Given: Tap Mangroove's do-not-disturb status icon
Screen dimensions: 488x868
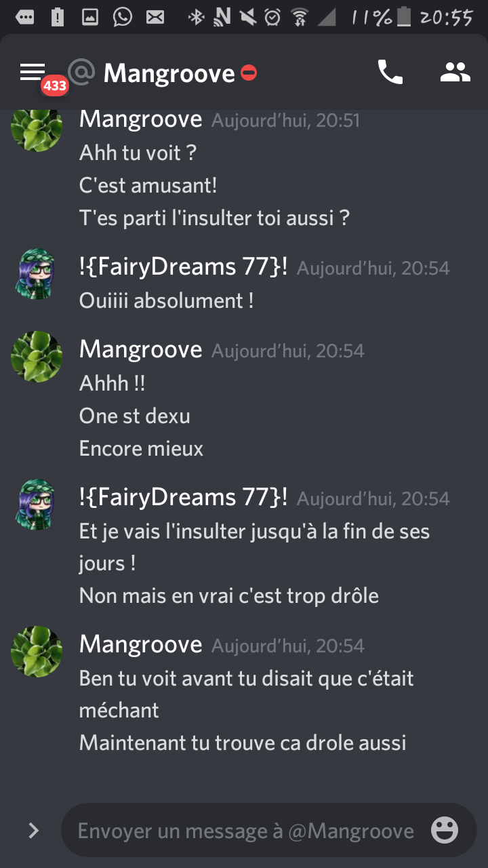Looking at the screenshot, I should [249, 73].
